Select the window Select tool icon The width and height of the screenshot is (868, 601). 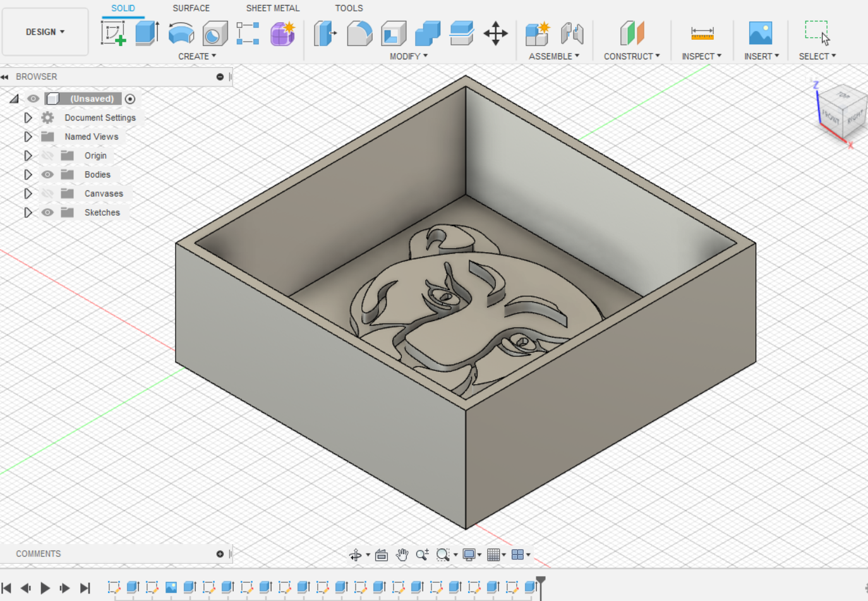(817, 33)
